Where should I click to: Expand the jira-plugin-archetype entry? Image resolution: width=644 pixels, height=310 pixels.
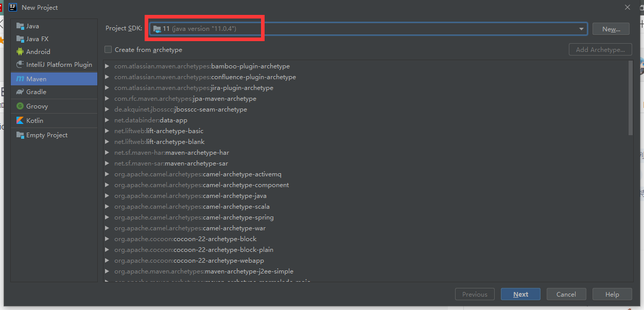point(107,87)
